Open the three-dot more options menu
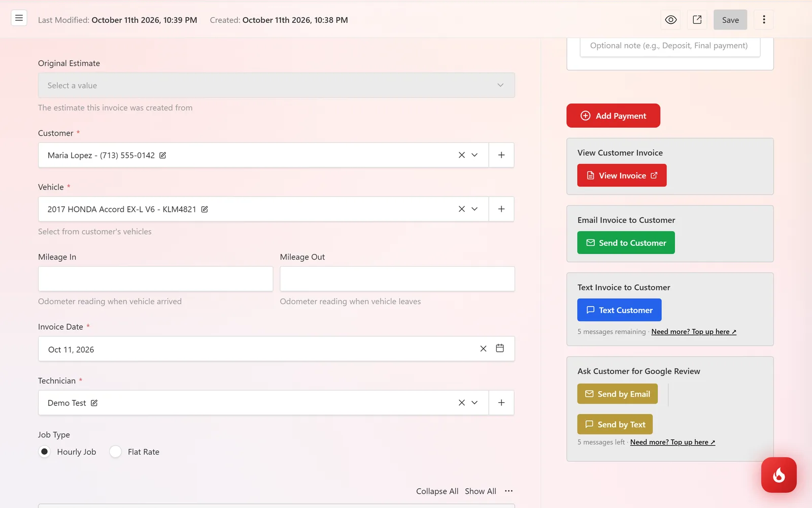This screenshot has width=812, height=508. point(764,20)
